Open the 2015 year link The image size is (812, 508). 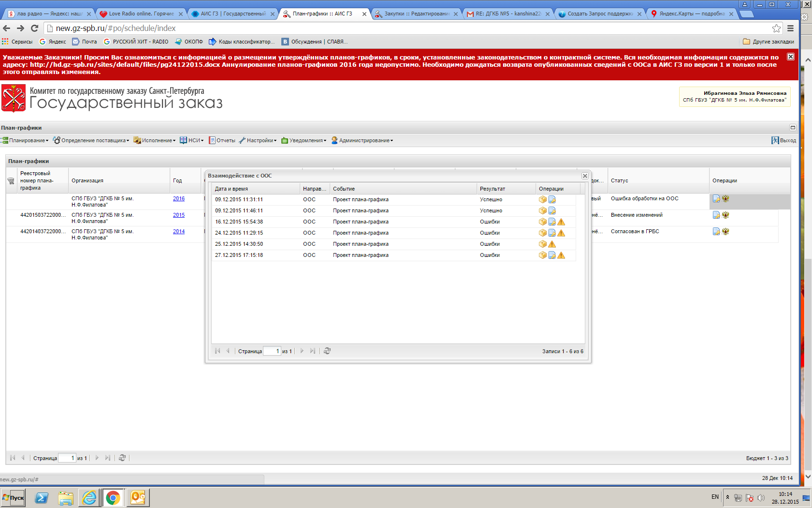coord(179,215)
